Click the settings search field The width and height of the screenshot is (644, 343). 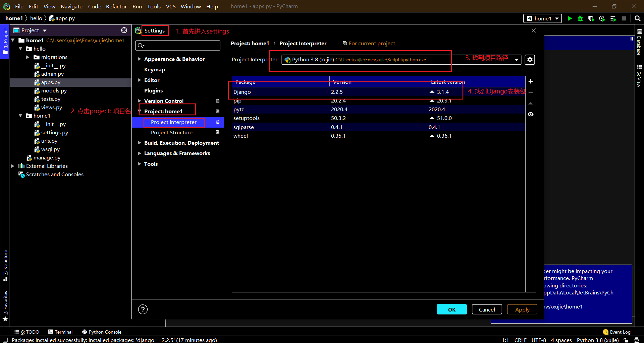pyautogui.click(x=178, y=46)
